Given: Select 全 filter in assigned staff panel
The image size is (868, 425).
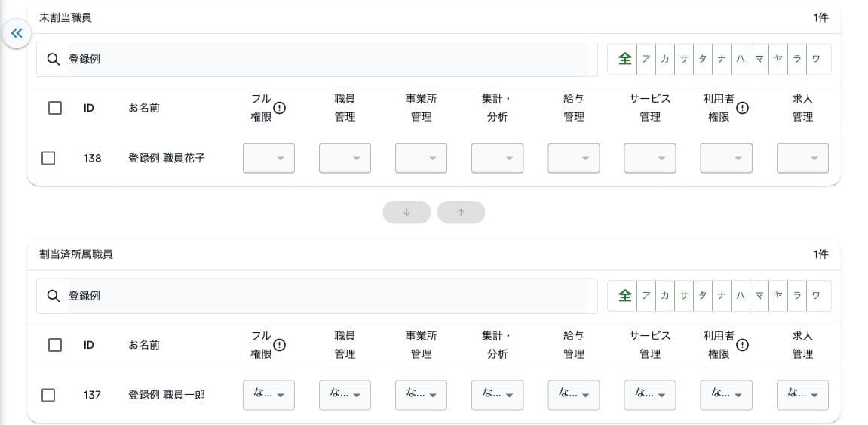Looking at the screenshot, I should (624, 296).
